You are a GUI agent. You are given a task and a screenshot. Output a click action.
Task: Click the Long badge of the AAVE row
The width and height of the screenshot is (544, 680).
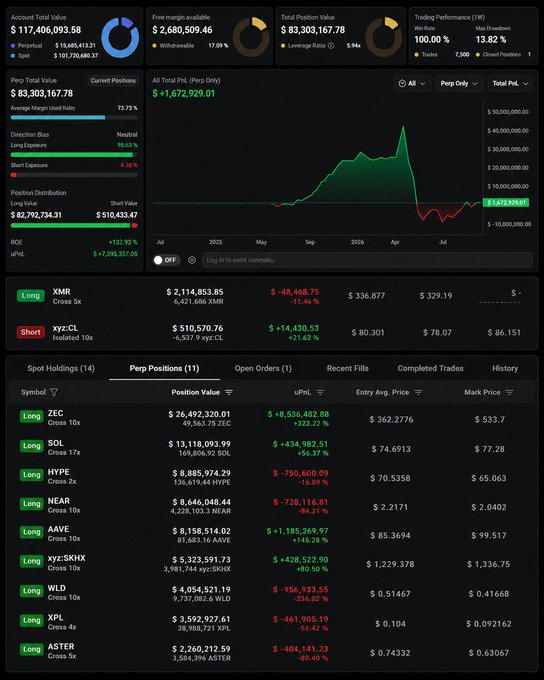(x=31, y=532)
